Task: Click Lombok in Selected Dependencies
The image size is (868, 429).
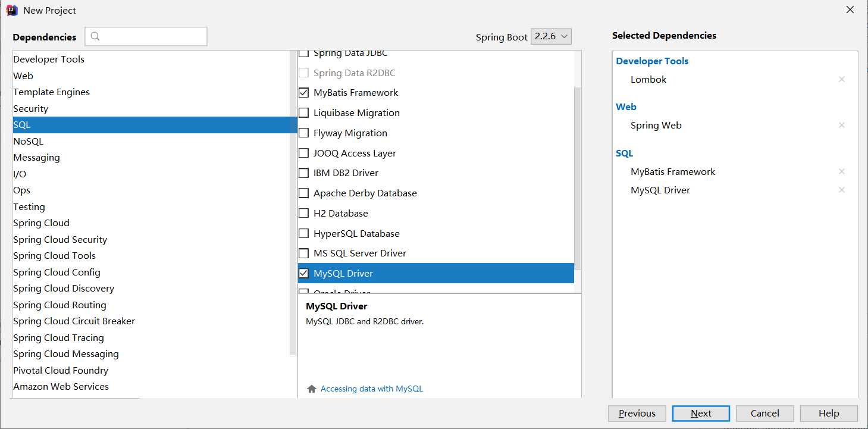Action: 648,79
